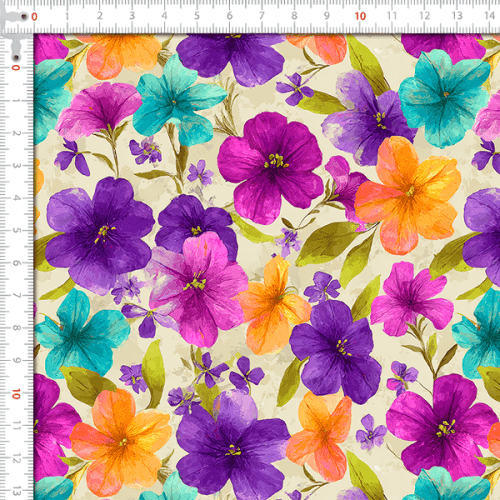Viewport: 500px width, 500px height.
Task: Click the number 3 on the left ruler
Action: coord(16,165)
